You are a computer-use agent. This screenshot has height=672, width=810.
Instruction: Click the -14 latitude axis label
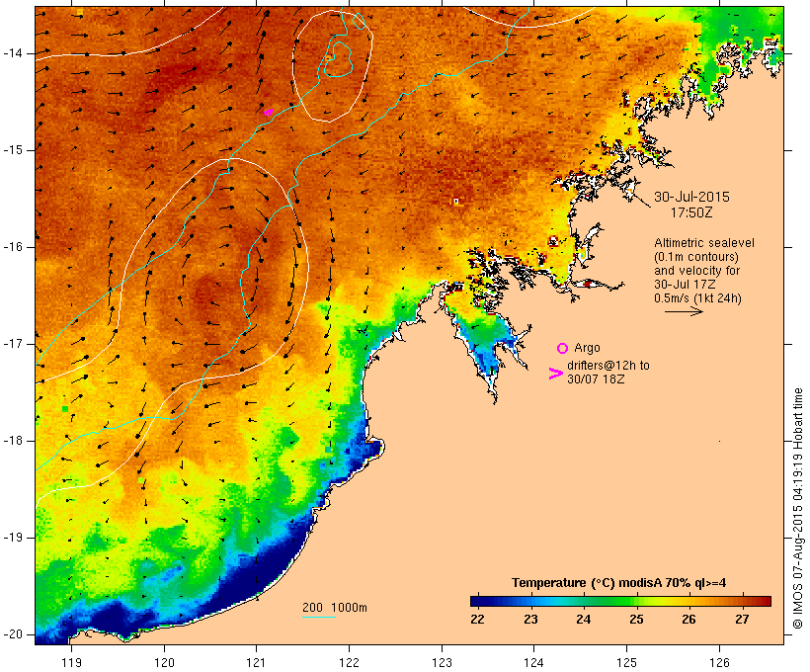click(x=13, y=53)
